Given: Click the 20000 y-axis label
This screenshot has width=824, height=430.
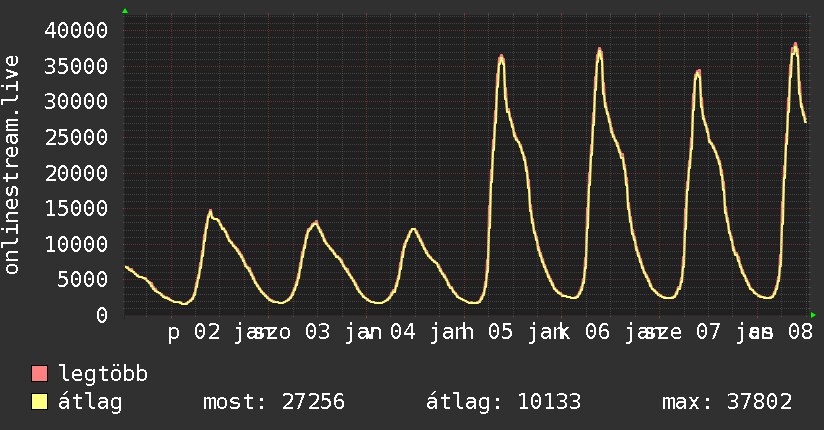Looking at the screenshot, I should pos(76,173).
